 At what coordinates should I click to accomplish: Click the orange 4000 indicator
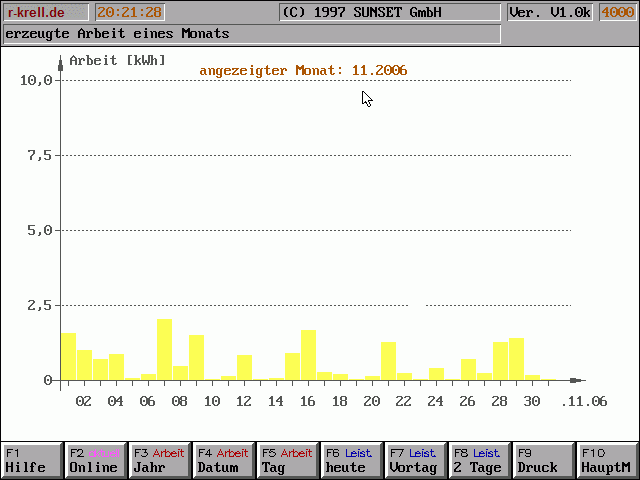617,12
